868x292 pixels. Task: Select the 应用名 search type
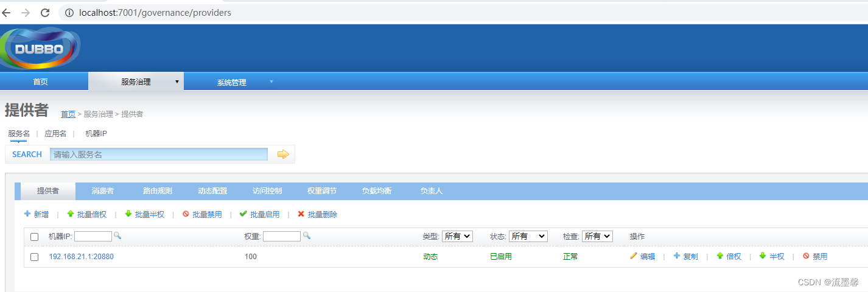coord(55,134)
